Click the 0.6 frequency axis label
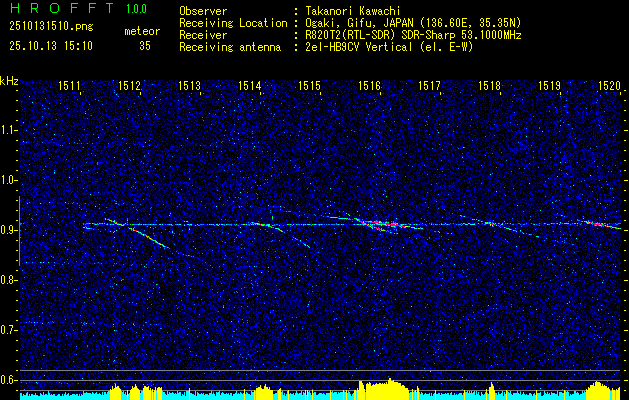629x400 pixels. pos(9,380)
